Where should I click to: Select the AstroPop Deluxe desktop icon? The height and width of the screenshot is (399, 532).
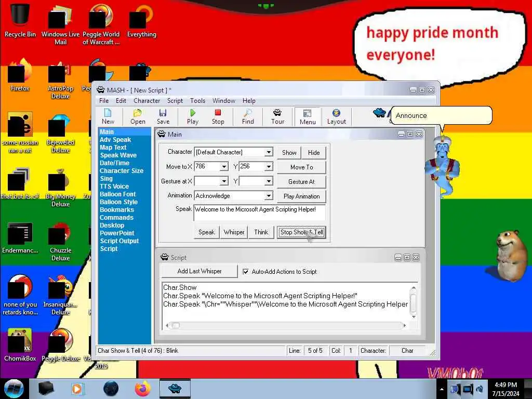click(60, 79)
